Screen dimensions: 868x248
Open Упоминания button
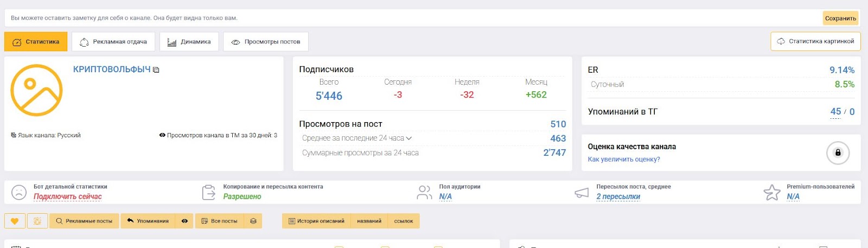(148, 221)
